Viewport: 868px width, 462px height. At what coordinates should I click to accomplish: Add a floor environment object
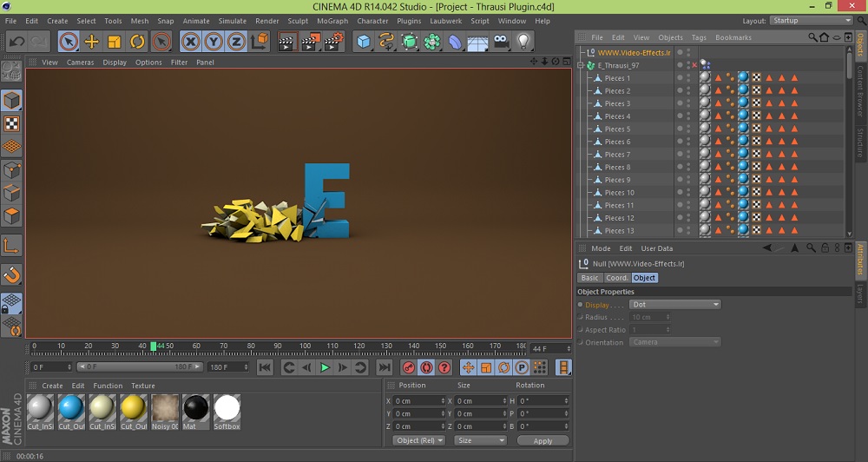[477, 42]
